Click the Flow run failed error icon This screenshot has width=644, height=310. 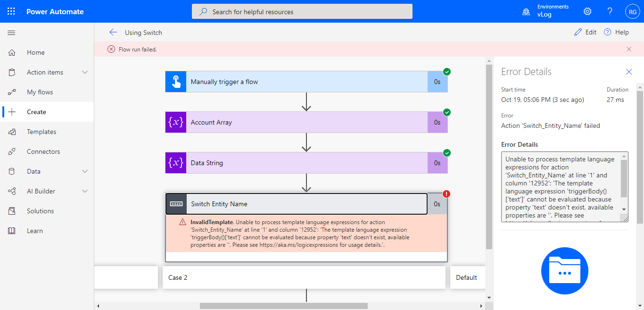[111, 49]
